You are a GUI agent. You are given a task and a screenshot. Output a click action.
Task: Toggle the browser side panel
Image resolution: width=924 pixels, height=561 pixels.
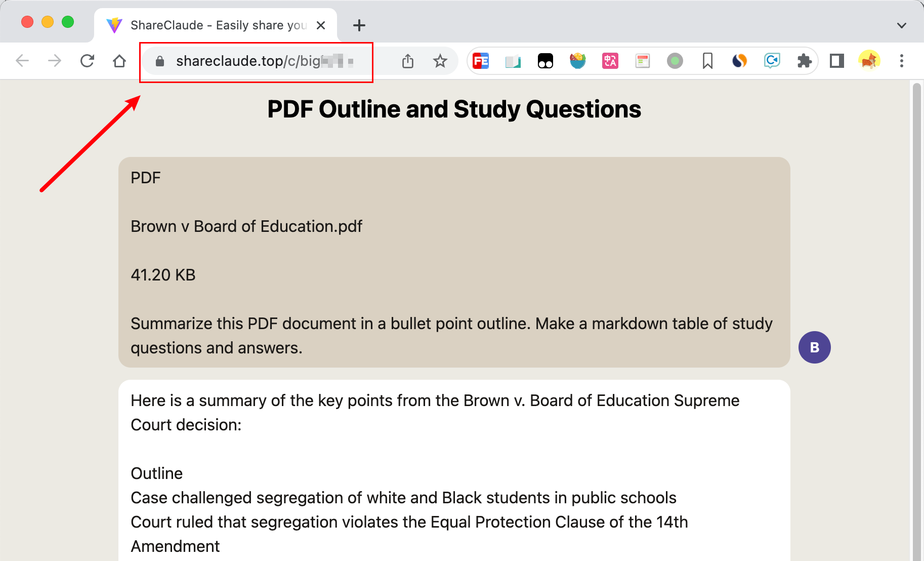tap(836, 61)
